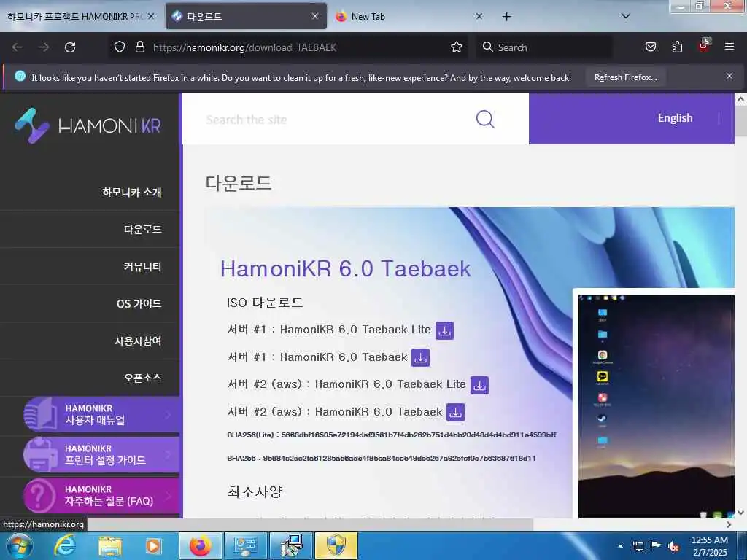747x560 pixels.
Task: Open the Firefox hamburger menu
Action: click(729, 47)
